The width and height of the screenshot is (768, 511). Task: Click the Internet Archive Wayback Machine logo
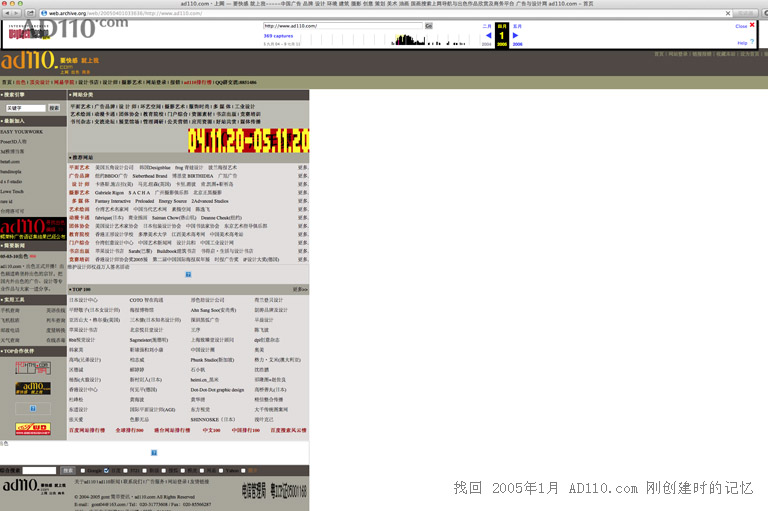click(x=28, y=32)
